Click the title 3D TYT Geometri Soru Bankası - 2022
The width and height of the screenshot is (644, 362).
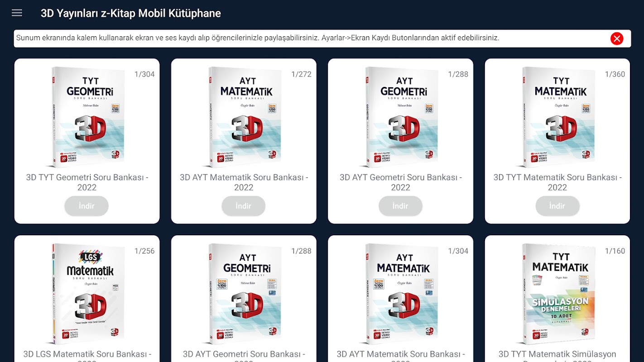[x=87, y=182]
